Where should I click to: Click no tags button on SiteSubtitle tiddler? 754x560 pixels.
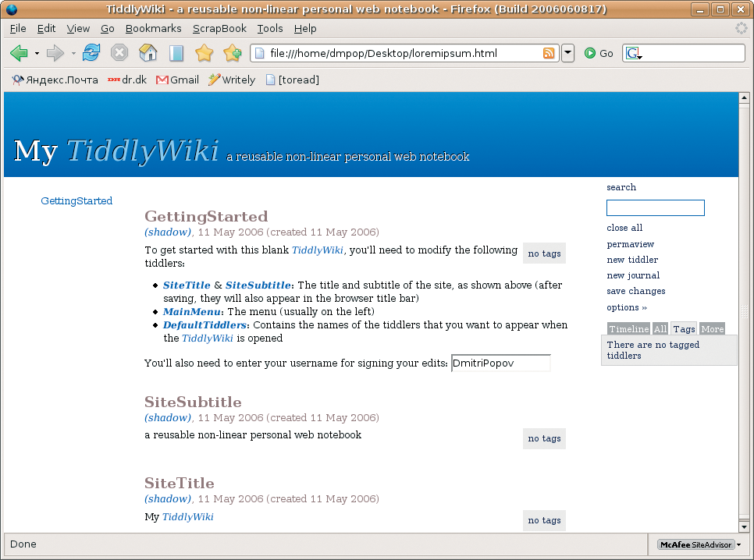[544, 438]
